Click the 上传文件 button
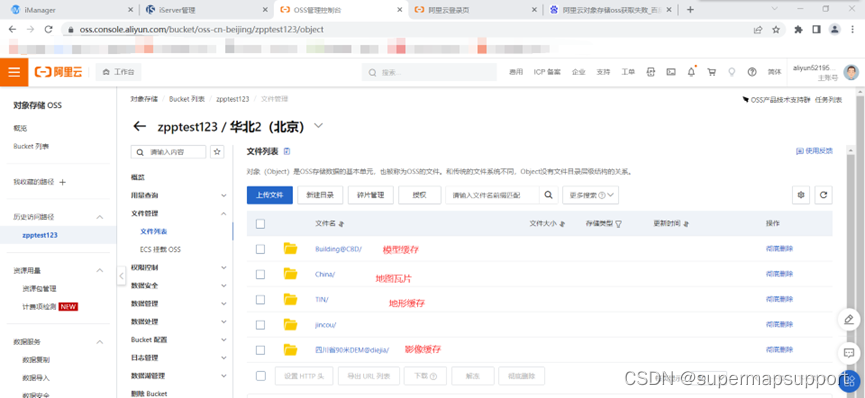Screen dimensions: 865x398 (270, 195)
